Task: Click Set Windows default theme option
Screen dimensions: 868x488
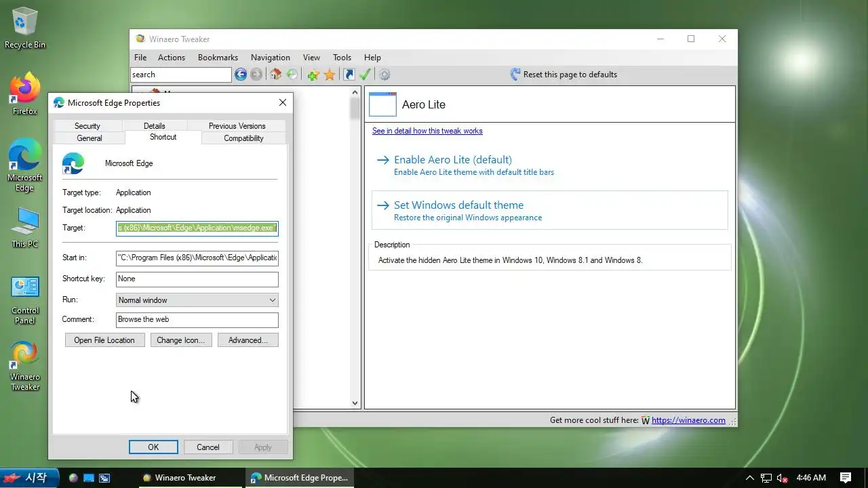Action: click(549, 211)
